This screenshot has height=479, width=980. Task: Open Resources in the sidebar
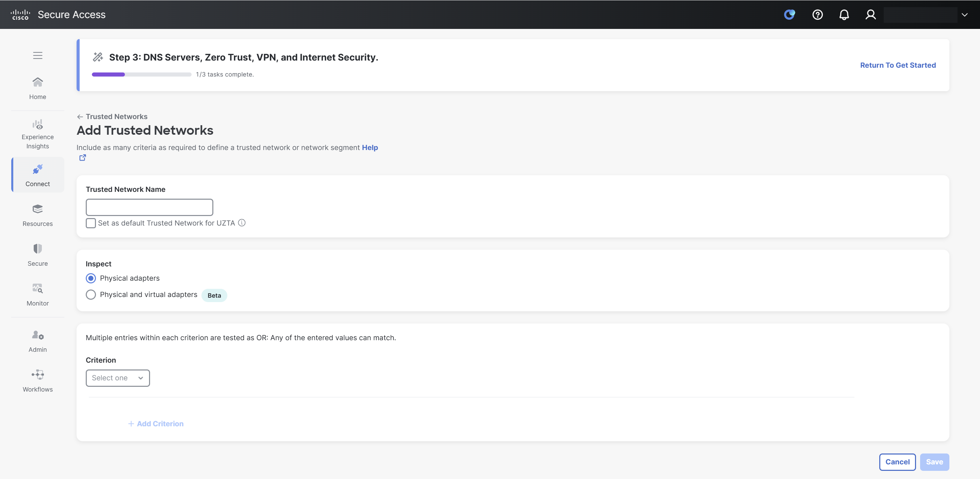[x=38, y=215]
